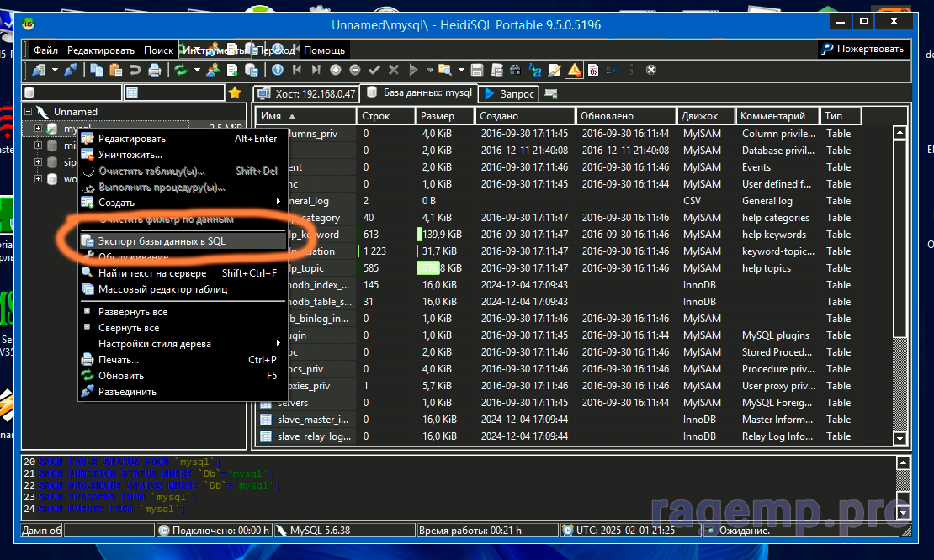The height and width of the screenshot is (560, 934).
Task: Open the session manager toolbar icon
Action: pos(40,71)
